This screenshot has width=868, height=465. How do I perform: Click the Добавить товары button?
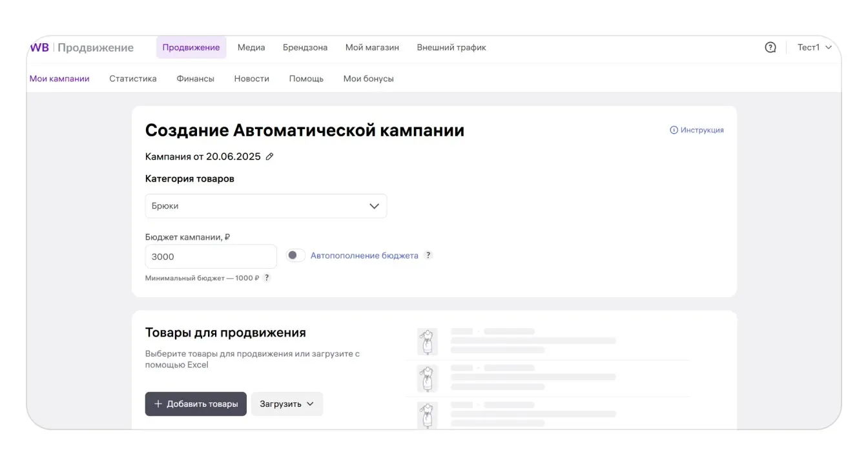tap(196, 404)
